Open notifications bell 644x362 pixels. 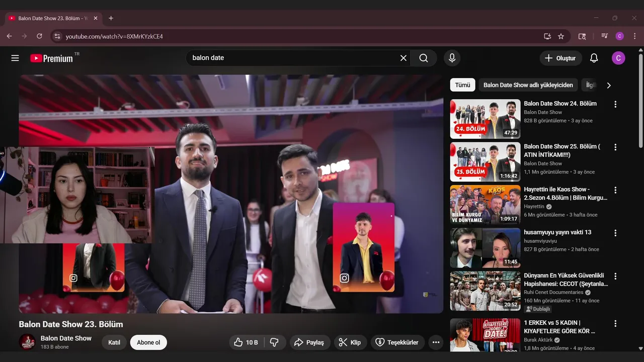pyautogui.click(x=594, y=58)
